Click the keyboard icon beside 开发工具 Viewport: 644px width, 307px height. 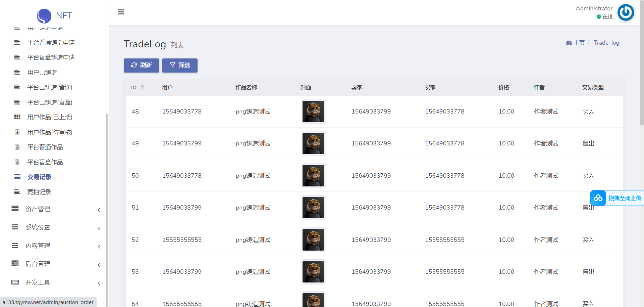(15, 282)
